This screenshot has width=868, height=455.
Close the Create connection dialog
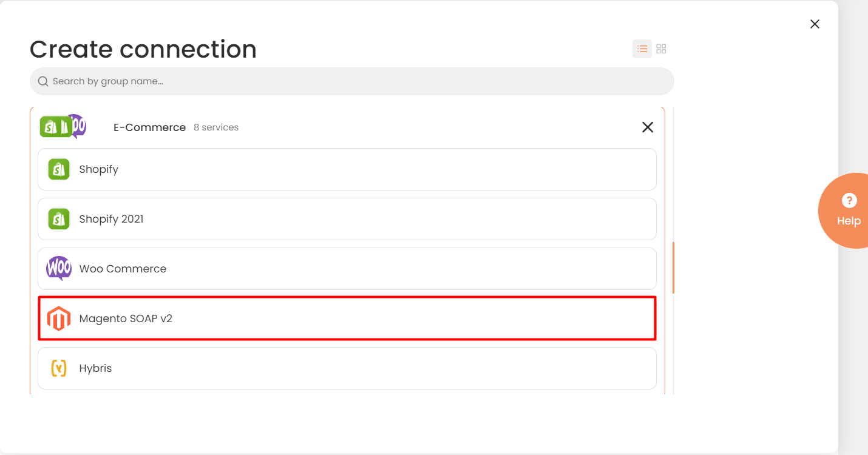point(815,24)
